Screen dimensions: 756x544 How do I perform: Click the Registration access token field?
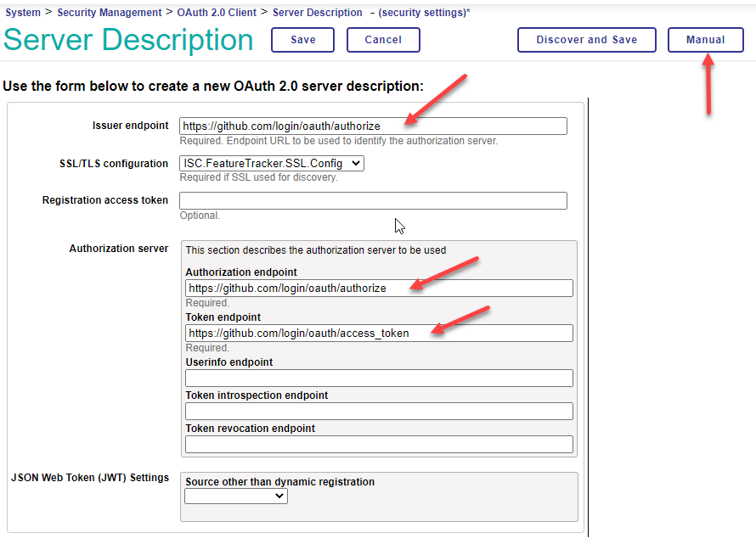pyautogui.click(x=373, y=201)
